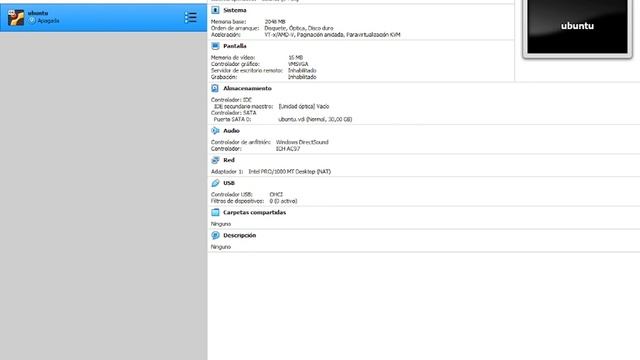This screenshot has width=640, height=360.
Task: Click the 'ICH AC97' audio controller value
Action: [x=288, y=149]
